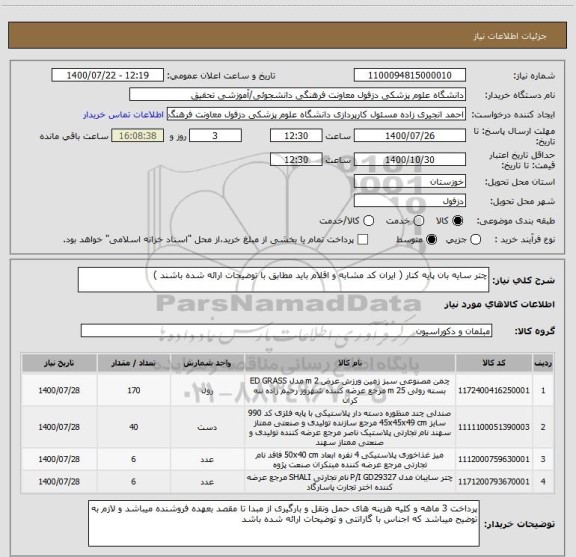Click the general description field چتر سایه بان
Viewport: 576px width, 557px height.
283,280
